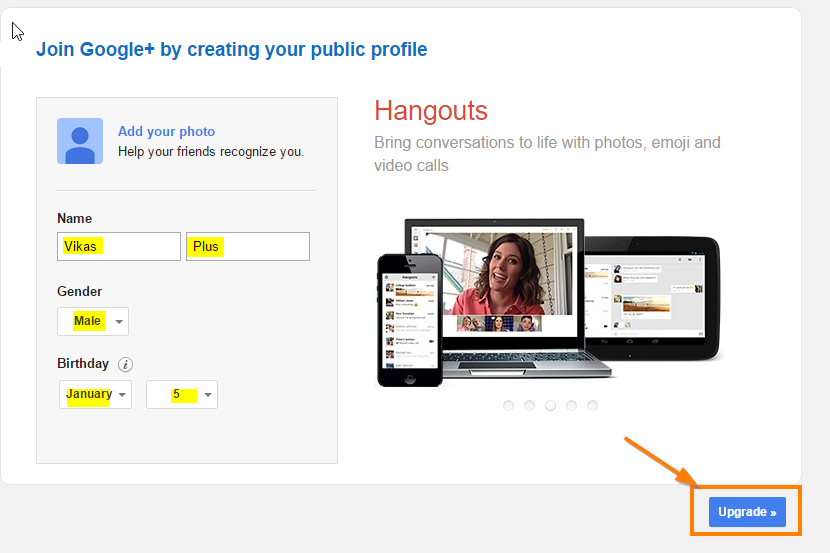Open the Add your photo link

pos(166,131)
